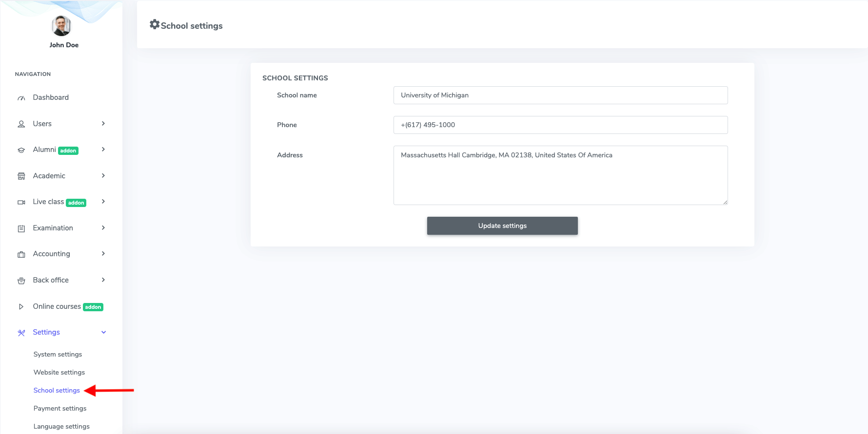868x434 pixels.
Task: Expand the Examination menu chevron
Action: click(x=103, y=228)
